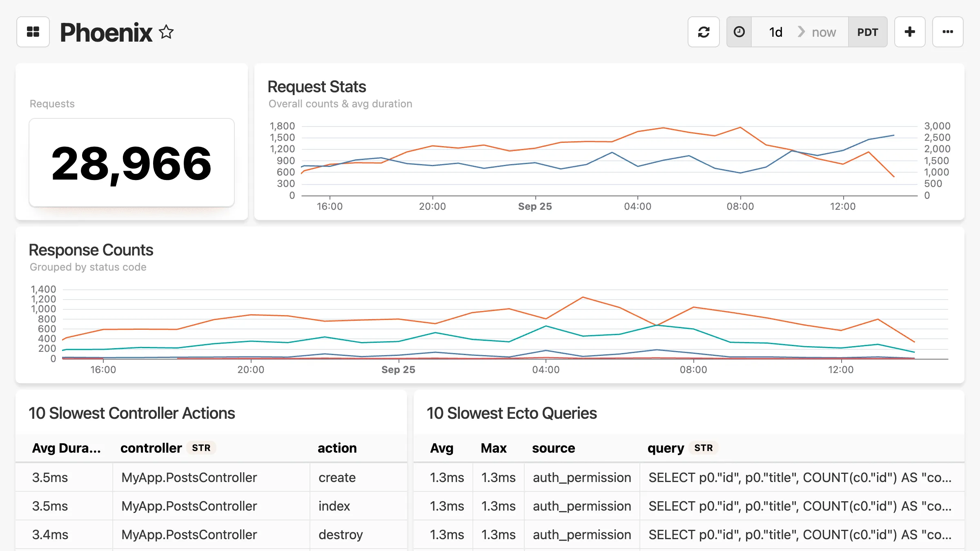This screenshot has height=551, width=980.
Task: Click the auth_permission source cell
Action: 581,477
